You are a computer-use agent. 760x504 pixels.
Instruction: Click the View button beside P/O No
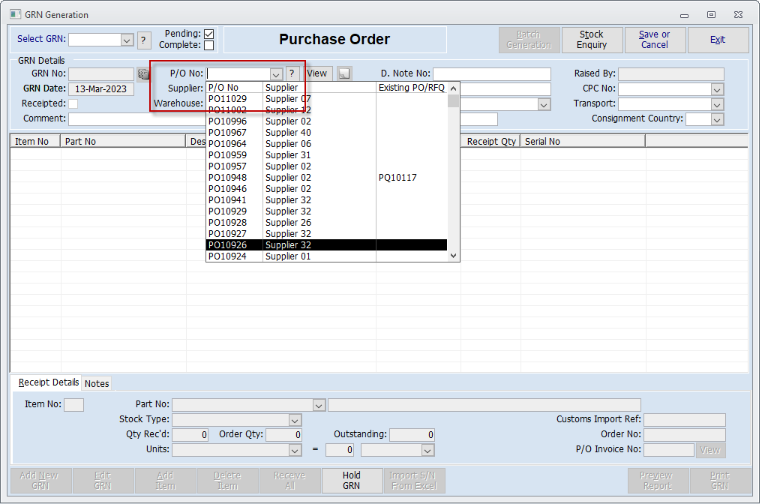tap(318, 74)
